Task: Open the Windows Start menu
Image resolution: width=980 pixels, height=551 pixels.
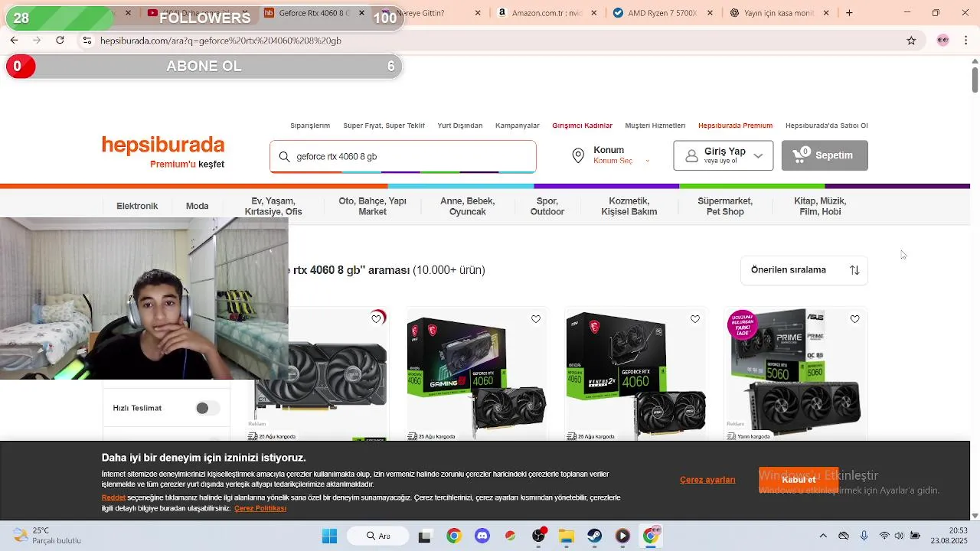Action: tap(329, 536)
